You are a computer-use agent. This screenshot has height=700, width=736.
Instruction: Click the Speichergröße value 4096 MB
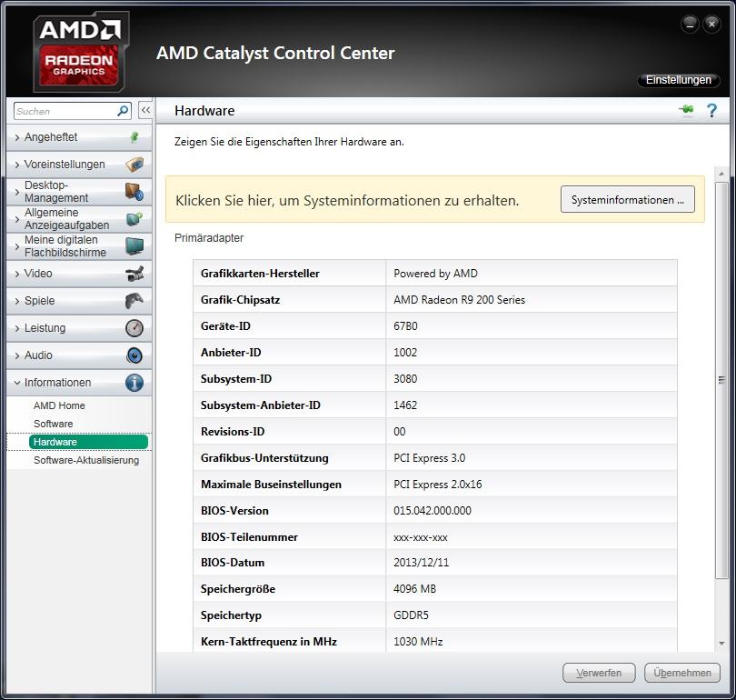[414, 588]
